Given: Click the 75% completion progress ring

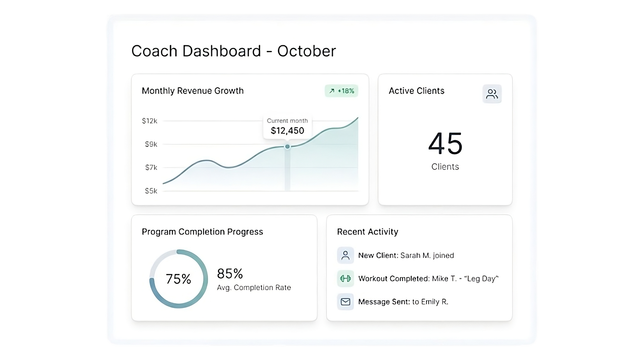Looking at the screenshot, I should (x=178, y=278).
